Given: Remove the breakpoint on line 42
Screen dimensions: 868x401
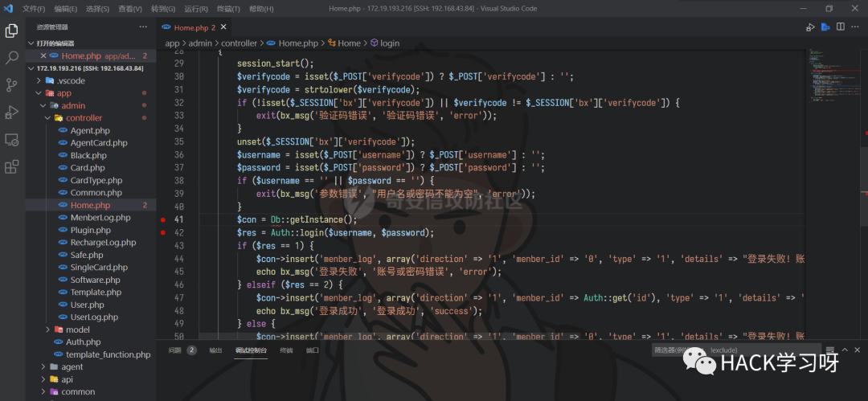Looking at the screenshot, I should click(x=163, y=232).
